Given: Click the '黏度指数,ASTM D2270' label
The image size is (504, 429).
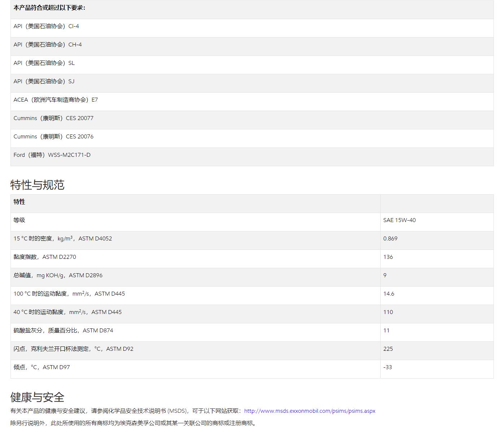Looking at the screenshot, I should pyautogui.click(x=45, y=257).
